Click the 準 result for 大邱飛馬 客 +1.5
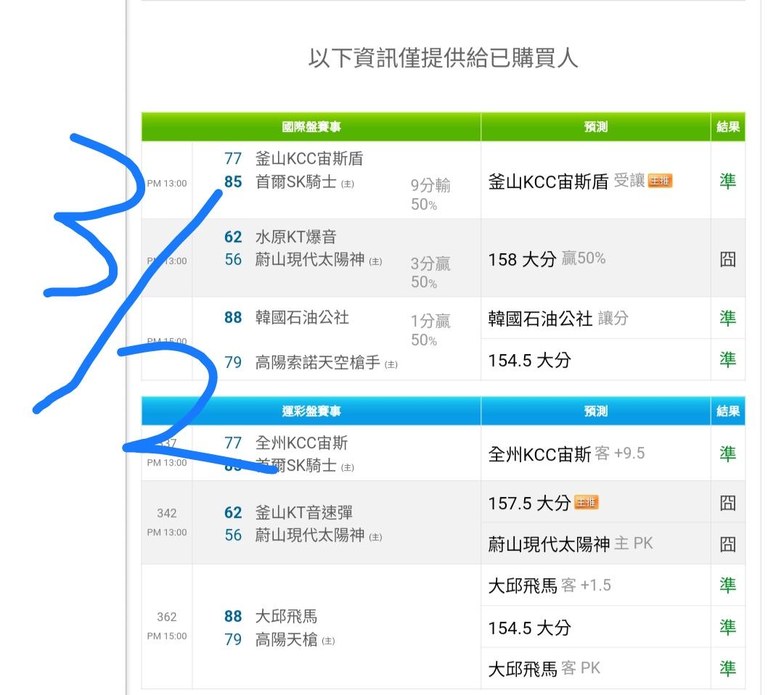The image size is (784, 695). (x=727, y=585)
